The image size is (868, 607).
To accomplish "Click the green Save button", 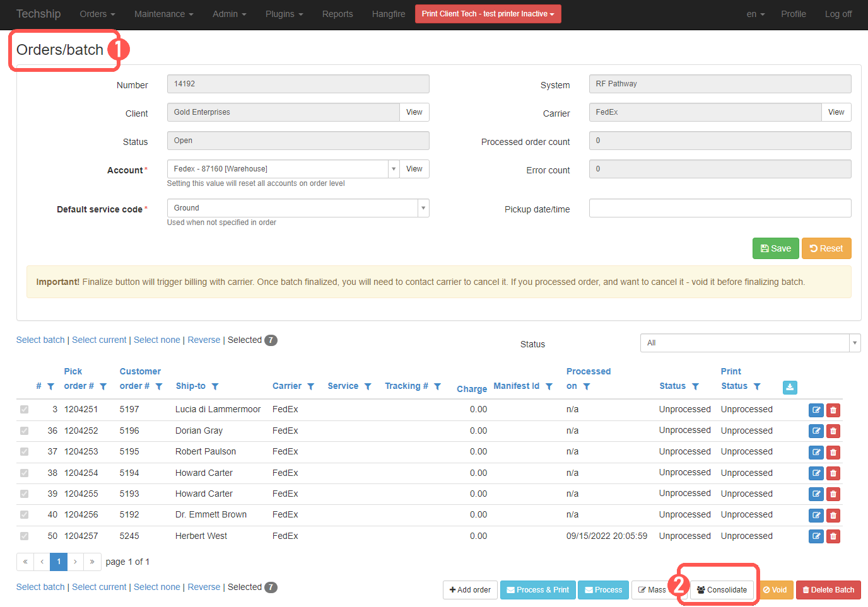I will click(x=775, y=248).
